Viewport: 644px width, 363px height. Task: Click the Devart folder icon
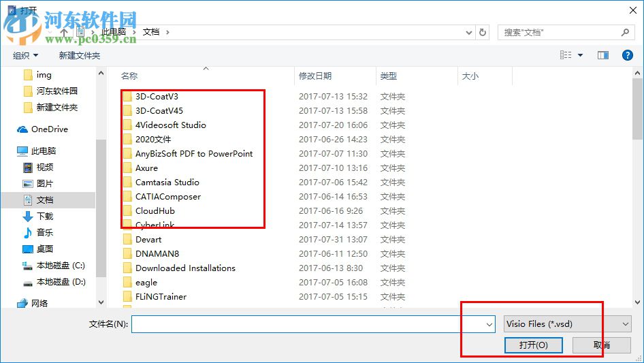tap(128, 239)
